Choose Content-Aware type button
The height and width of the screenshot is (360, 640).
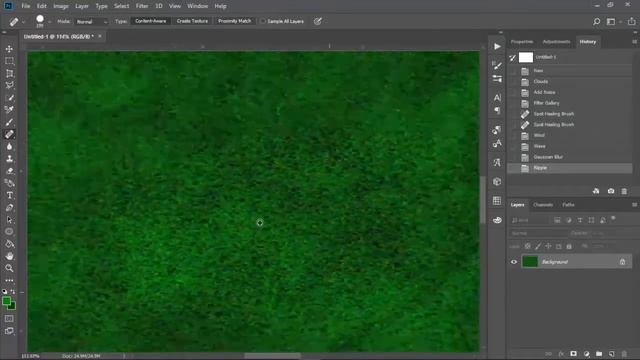[151, 21]
